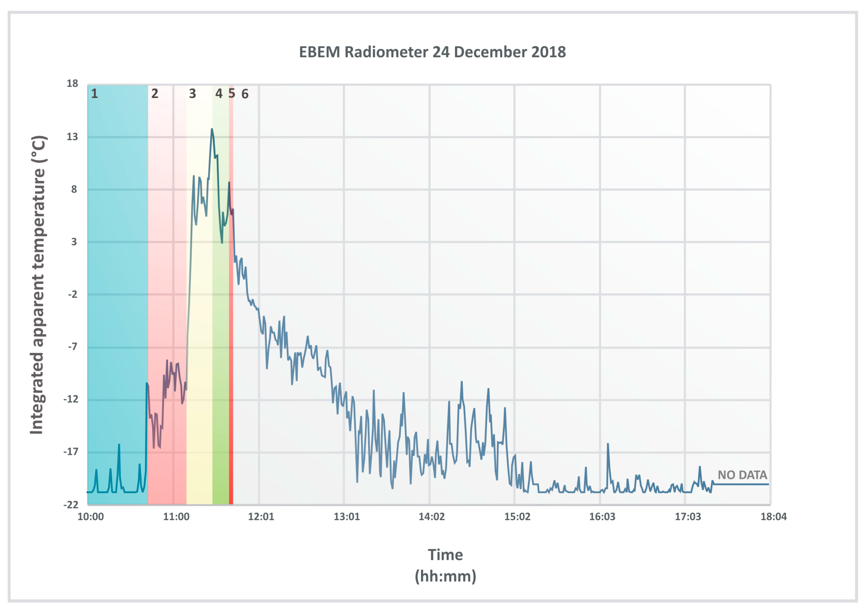Select phase label '3' in yellow region

192,94
